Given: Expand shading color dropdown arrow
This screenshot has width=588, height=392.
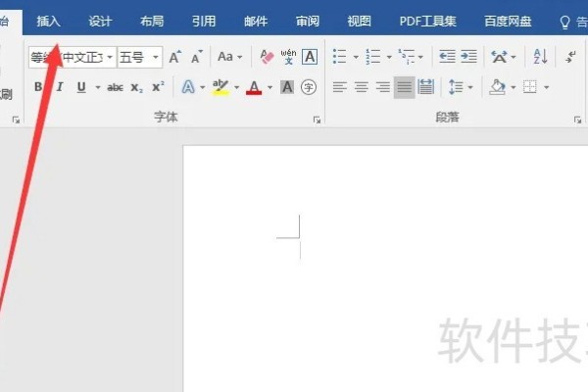Looking at the screenshot, I should tap(514, 87).
